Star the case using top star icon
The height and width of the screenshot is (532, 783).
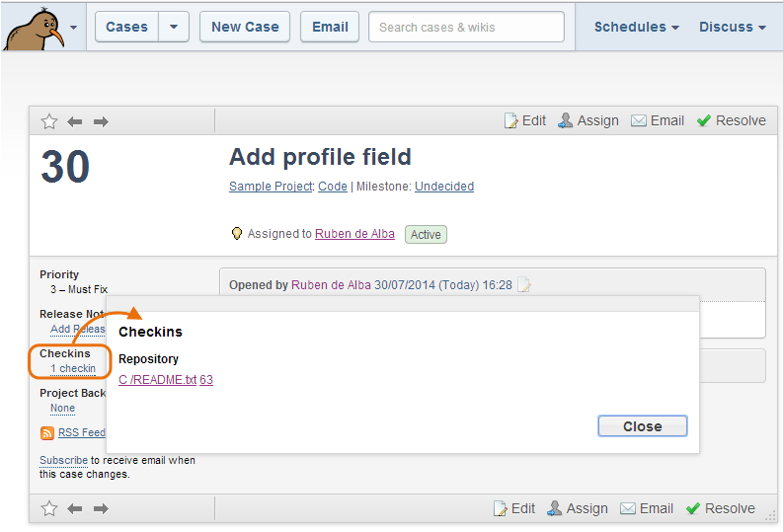click(49, 121)
